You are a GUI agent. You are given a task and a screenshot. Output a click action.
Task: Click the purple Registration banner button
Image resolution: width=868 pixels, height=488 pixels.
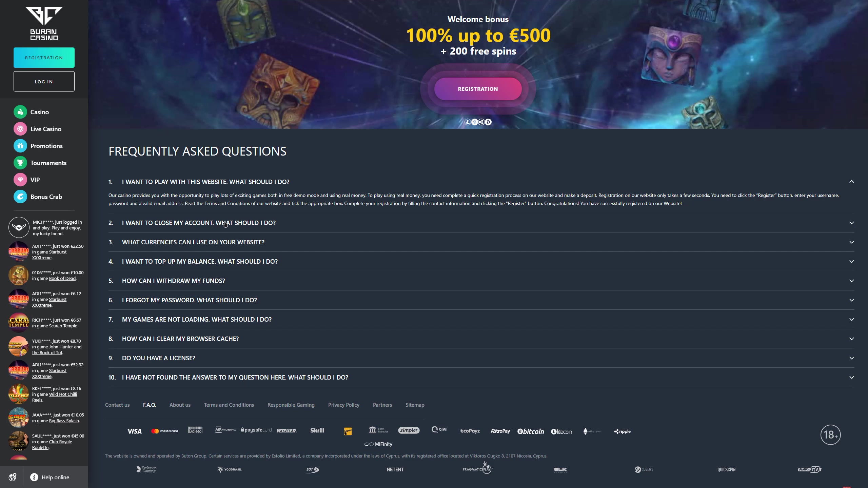[x=478, y=89]
